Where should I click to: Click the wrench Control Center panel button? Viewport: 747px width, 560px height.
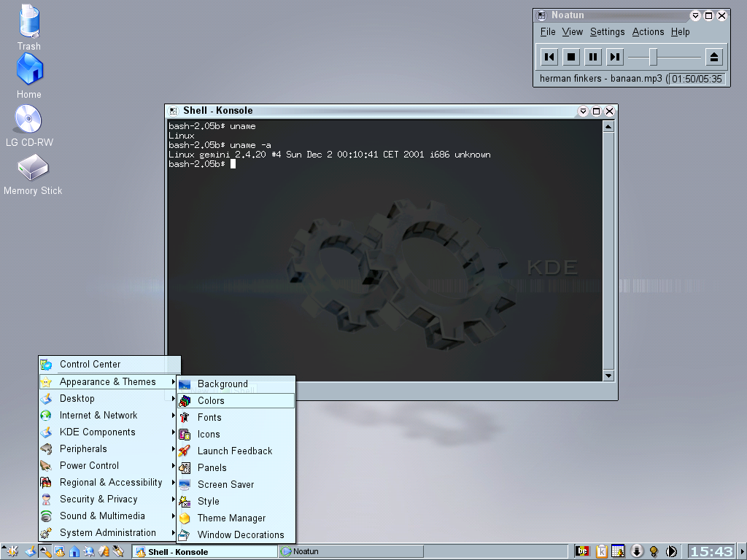45,551
